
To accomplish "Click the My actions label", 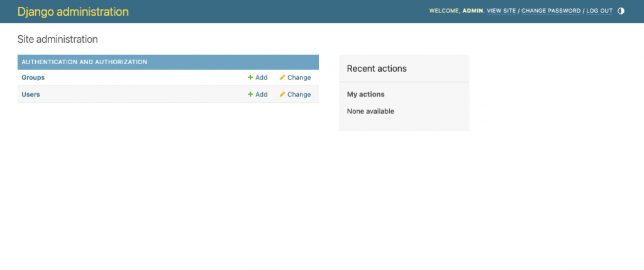I will pos(365,94).
